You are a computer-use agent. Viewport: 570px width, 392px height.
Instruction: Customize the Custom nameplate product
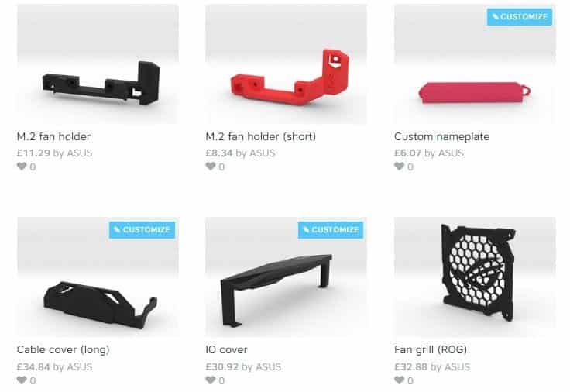[x=520, y=17]
